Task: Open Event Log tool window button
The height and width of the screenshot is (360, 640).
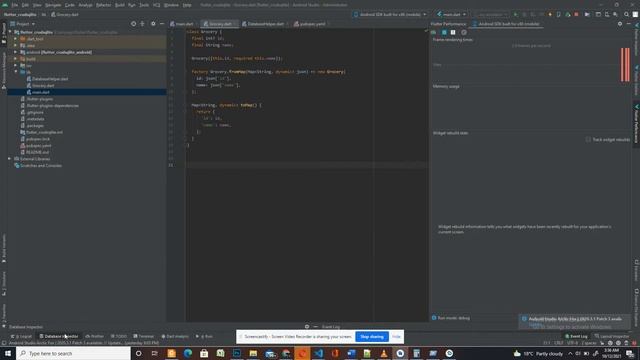Action: coord(576,336)
